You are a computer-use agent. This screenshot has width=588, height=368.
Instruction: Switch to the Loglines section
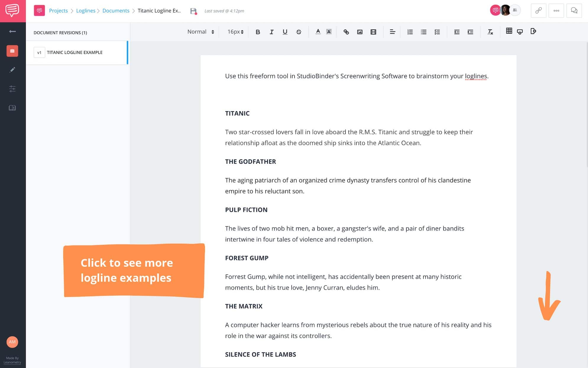point(86,11)
